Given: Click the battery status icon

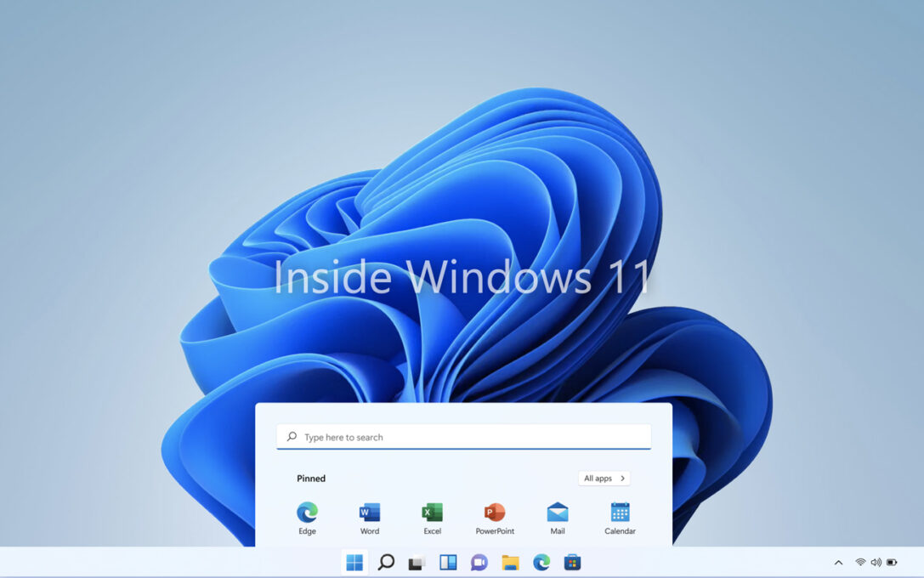Looking at the screenshot, I should [892, 563].
